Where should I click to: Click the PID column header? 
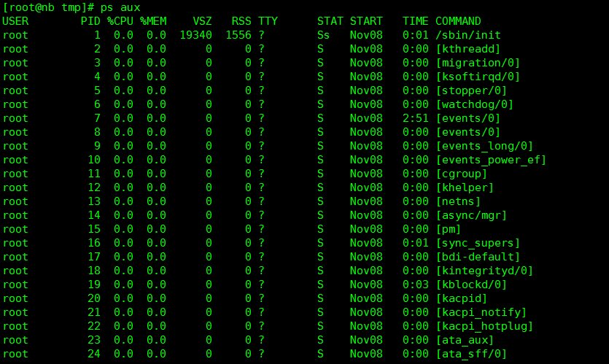90,21
